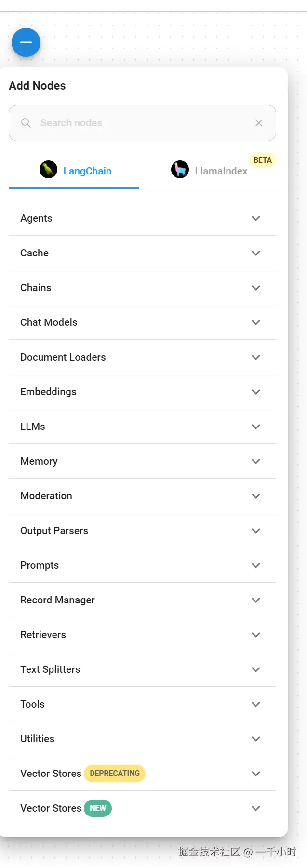Expand the Output Parsers chevron
This screenshot has width=307, height=868.
click(x=256, y=531)
